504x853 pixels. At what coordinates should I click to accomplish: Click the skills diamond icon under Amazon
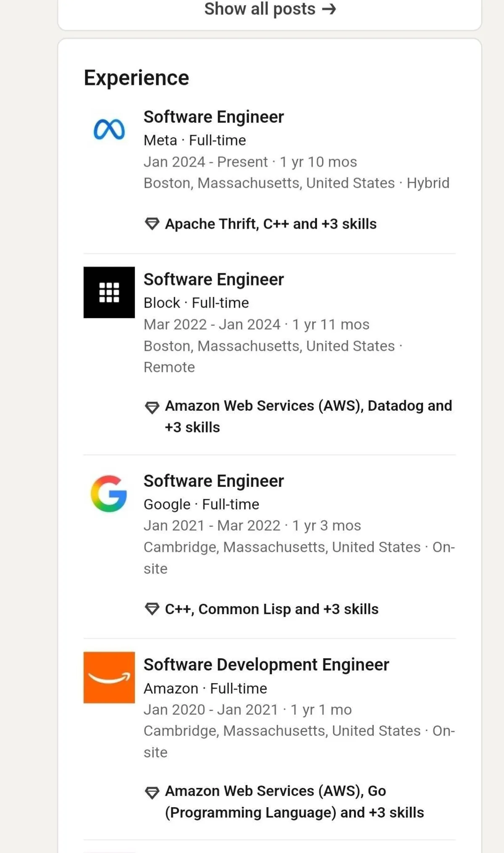click(152, 792)
